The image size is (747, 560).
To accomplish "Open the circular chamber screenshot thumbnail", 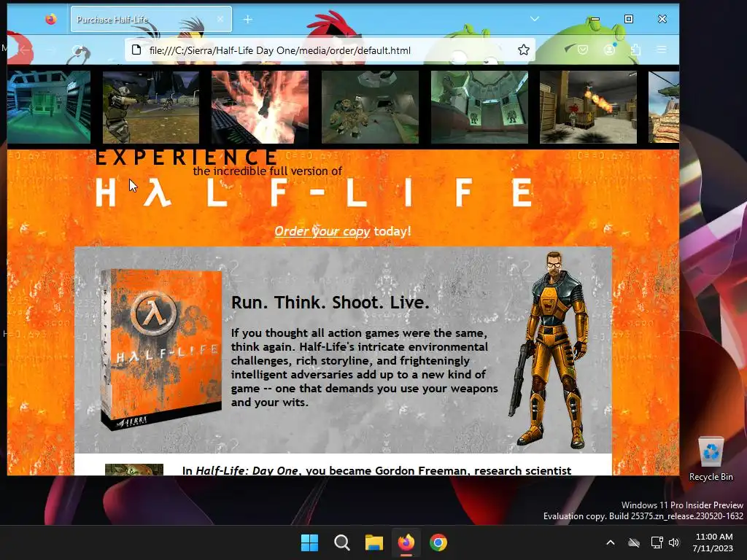I will pyautogui.click(x=479, y=107).
